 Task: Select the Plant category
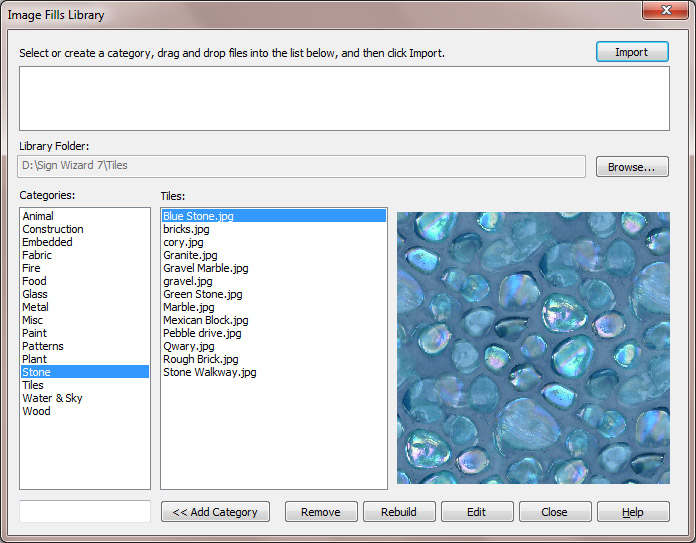click(85, 359)
